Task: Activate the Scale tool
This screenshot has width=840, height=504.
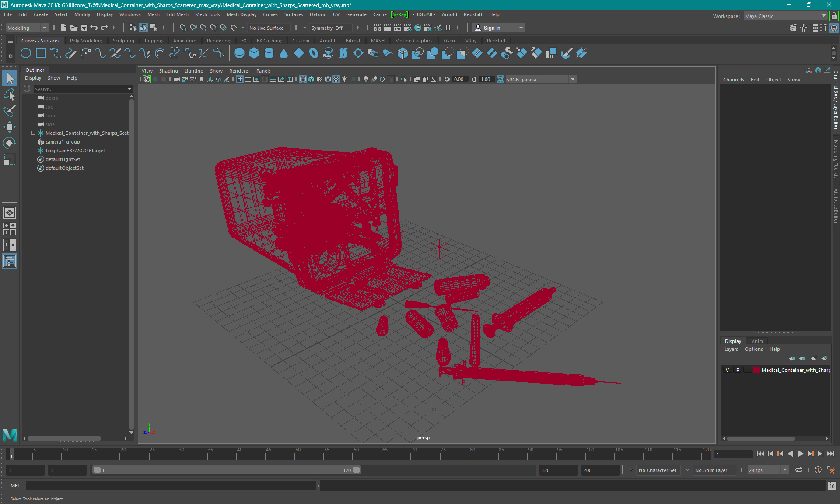Action: click(x=10, y=159)
